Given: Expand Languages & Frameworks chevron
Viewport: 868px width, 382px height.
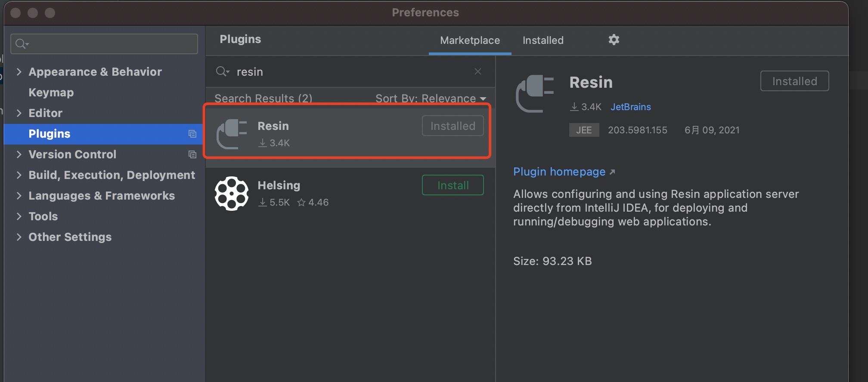Looking at the screenshot, I should pos(19,196).
